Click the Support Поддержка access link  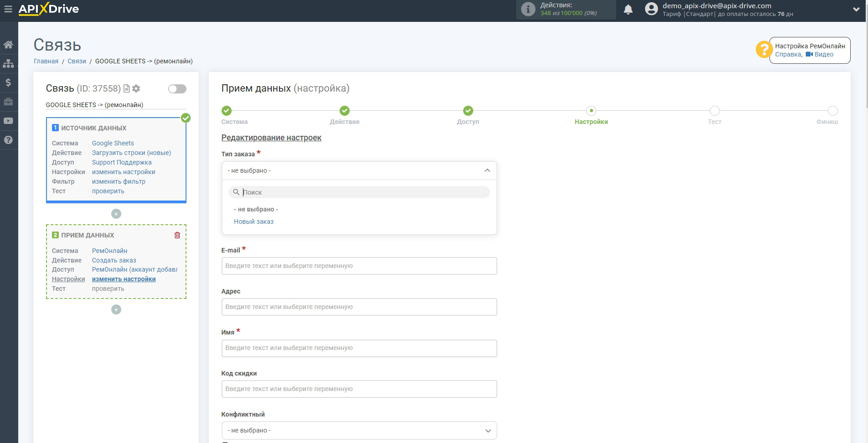point(122,162)
